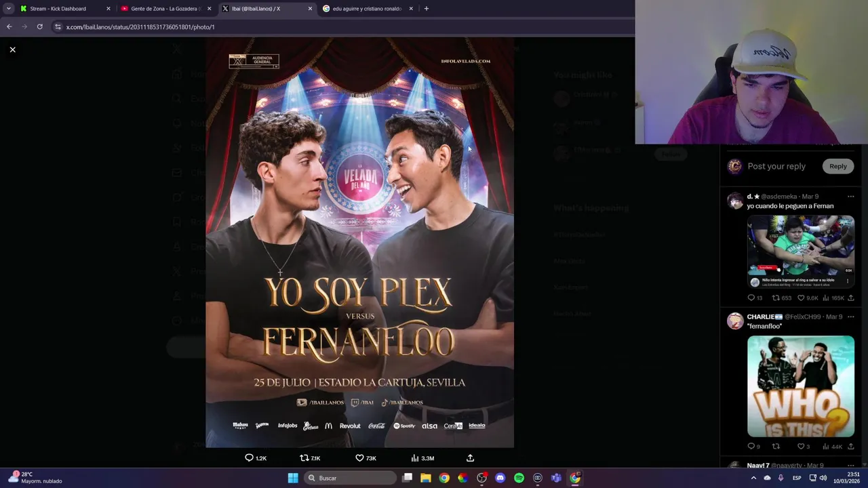Open Spotify from the taskbar

click(x=519, y=478)
